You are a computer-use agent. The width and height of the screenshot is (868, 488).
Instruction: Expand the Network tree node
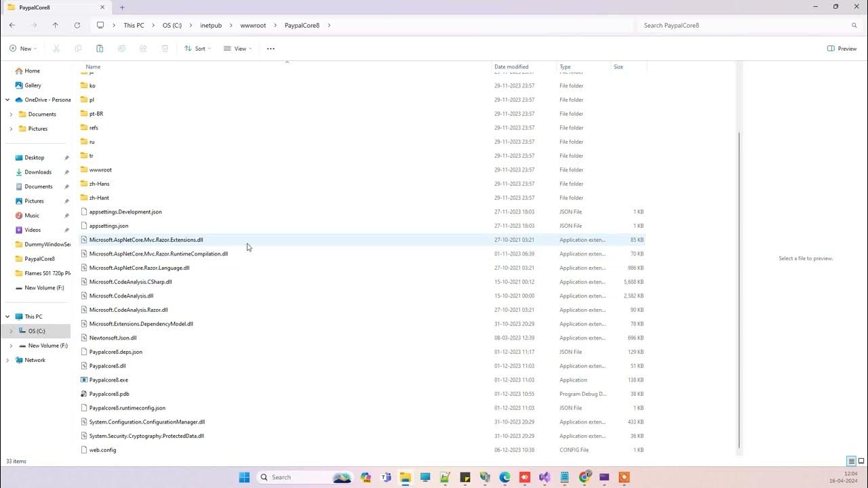tap(7, 360)
